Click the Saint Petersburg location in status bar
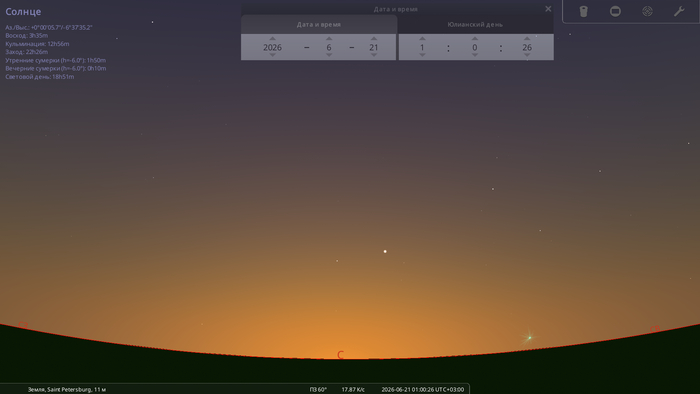 click(x=67, y=390)
